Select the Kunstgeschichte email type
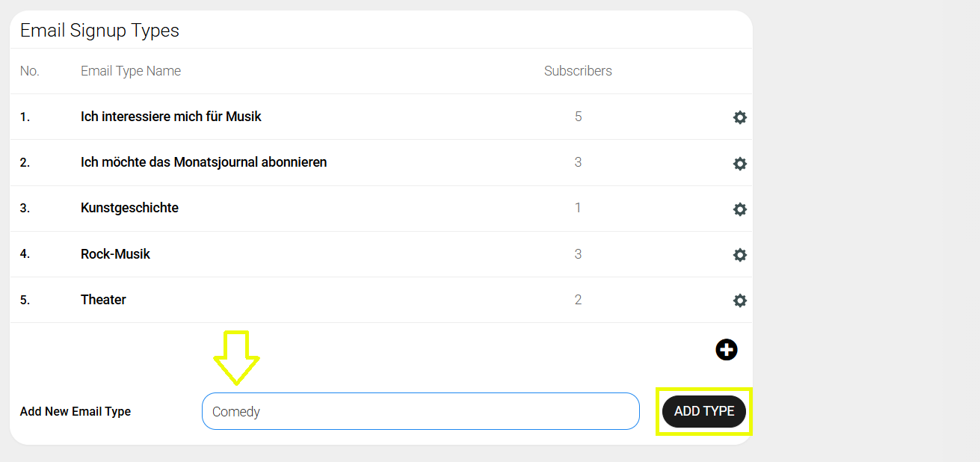The height and width of the screenshot is (462, 980). (x=129, y=208)
